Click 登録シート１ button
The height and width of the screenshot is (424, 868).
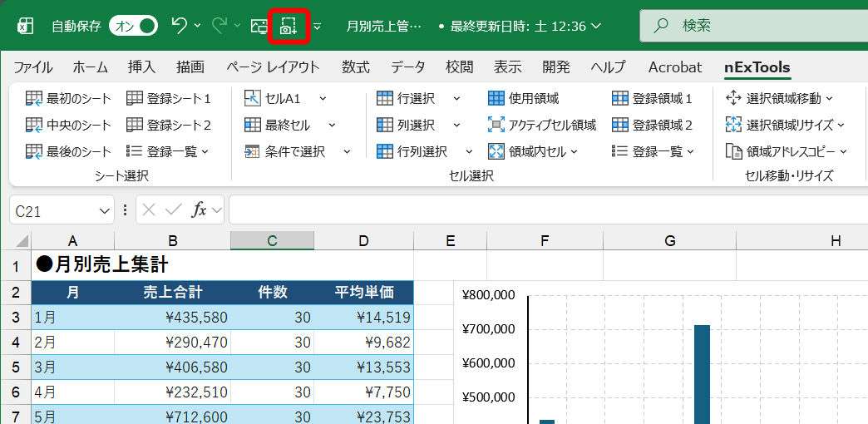(169, 99)
